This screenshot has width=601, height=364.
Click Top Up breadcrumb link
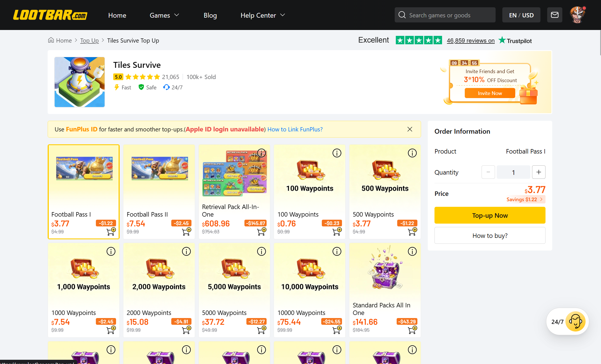(x=89, y=40)
